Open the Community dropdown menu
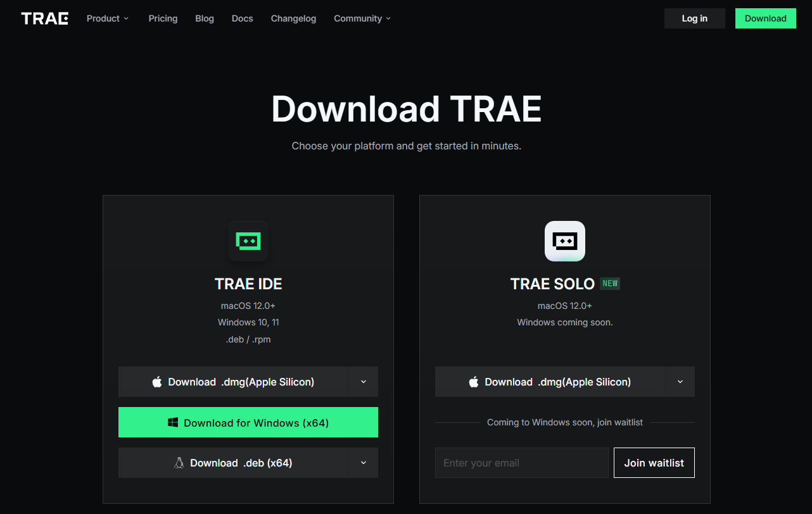 click(x=362, y=18)
